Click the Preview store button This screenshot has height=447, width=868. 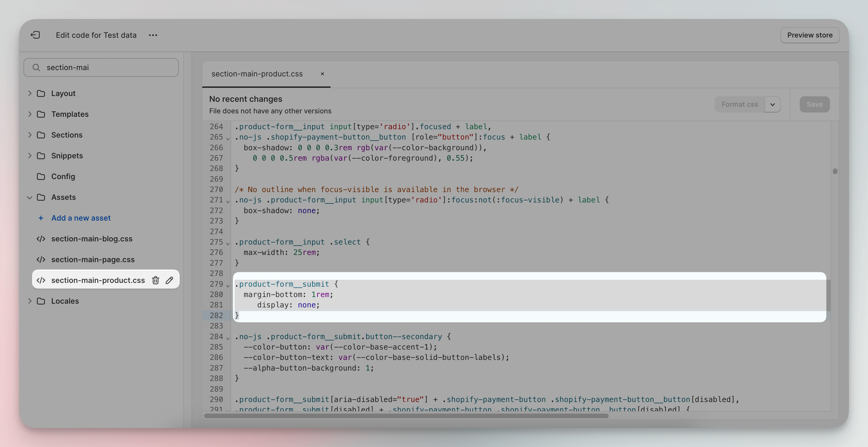810,35
